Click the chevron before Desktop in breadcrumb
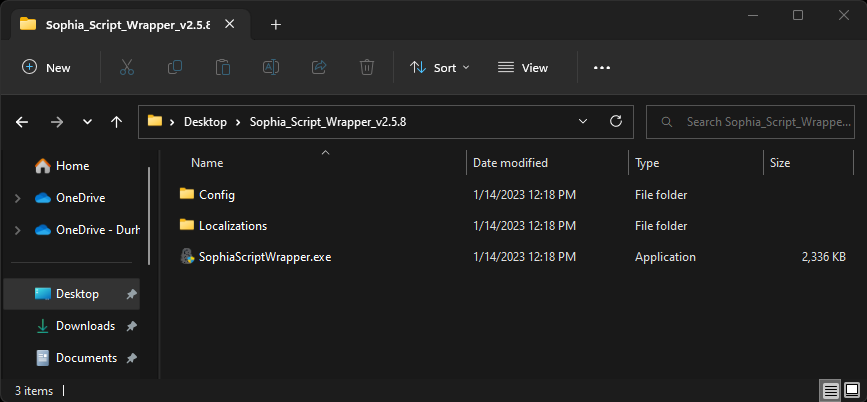867x402 pixels. click(x=173, y=122)
